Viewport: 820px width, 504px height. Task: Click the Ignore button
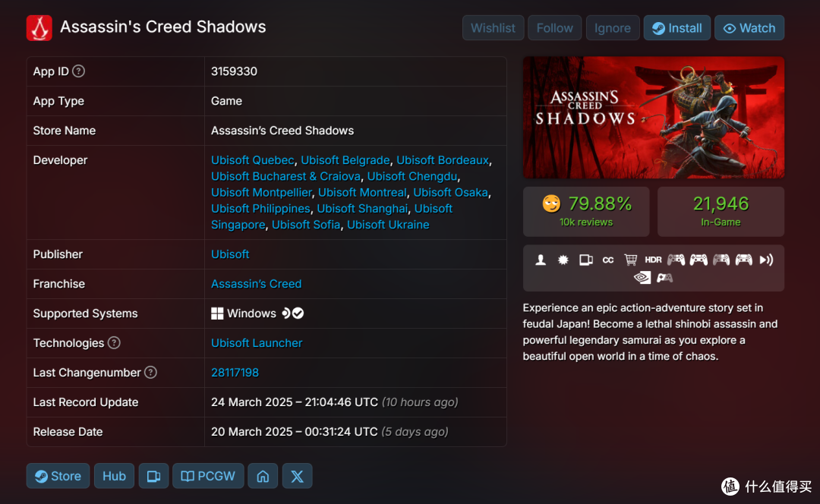click(613, 28)
